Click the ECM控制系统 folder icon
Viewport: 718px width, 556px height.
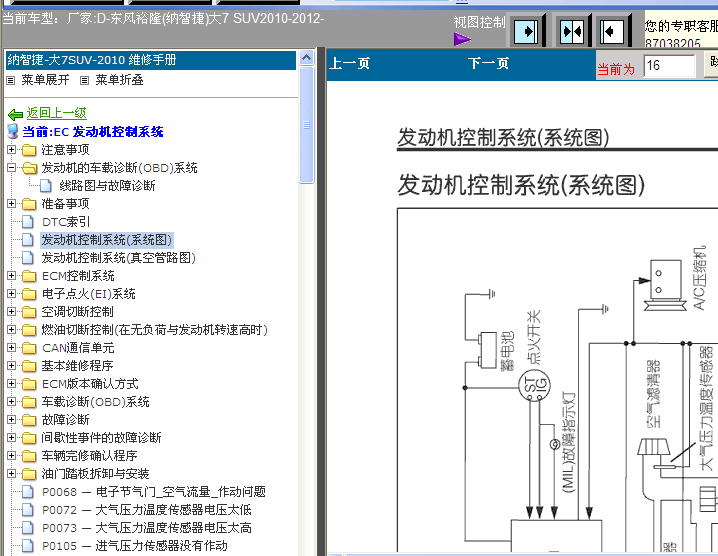coord(29,276)
